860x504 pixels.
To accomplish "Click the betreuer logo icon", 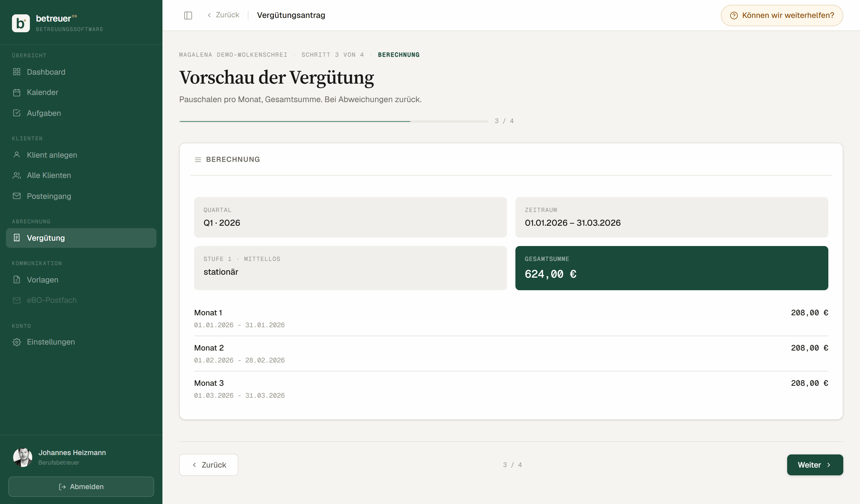I will pyautogui.click(x=21, y=23).
